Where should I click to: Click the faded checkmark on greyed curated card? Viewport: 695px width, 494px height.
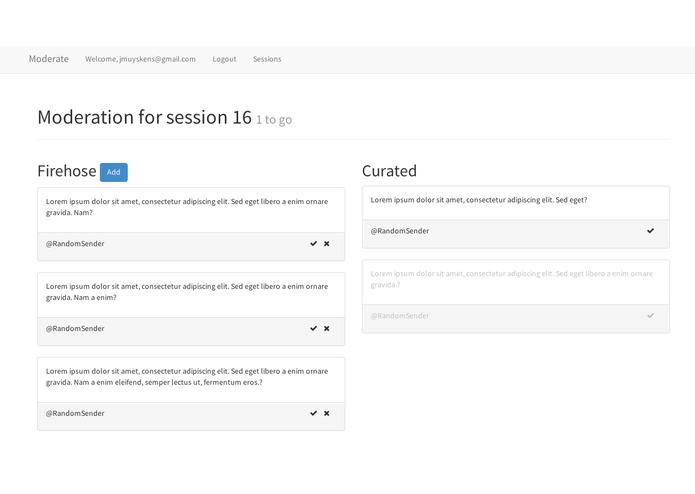(650, 316)
